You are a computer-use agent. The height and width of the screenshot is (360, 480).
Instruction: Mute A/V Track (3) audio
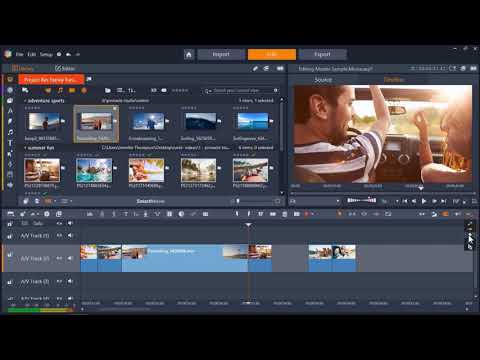click(70, 282)
